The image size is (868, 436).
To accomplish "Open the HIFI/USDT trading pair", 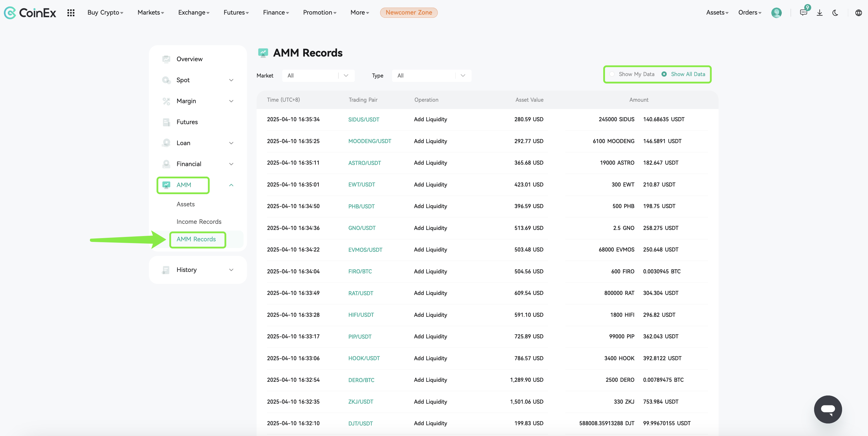I will [x=361, y=315].
